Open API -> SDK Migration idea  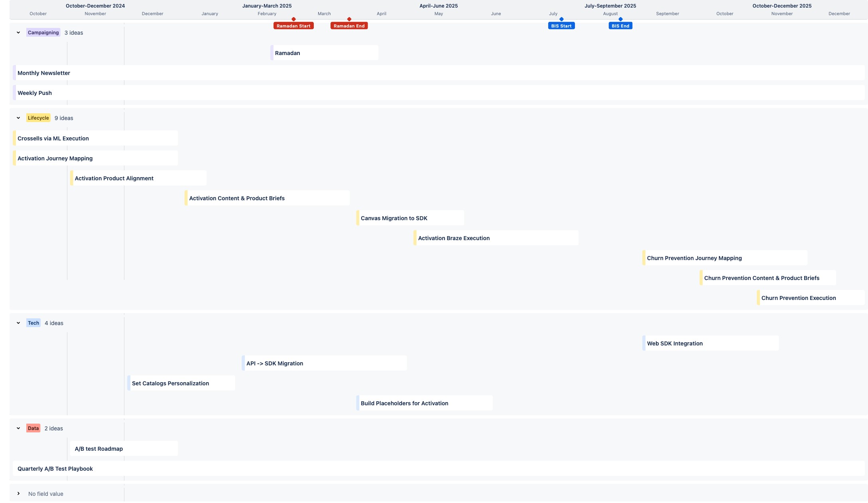coord(324,363)
